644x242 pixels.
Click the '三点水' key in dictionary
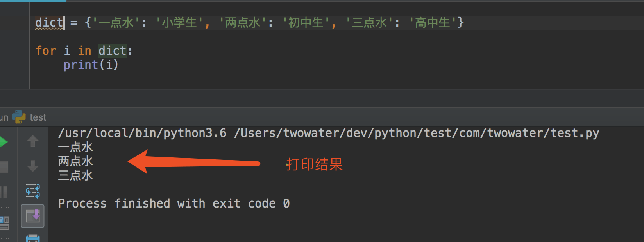(x=369, y=23)
